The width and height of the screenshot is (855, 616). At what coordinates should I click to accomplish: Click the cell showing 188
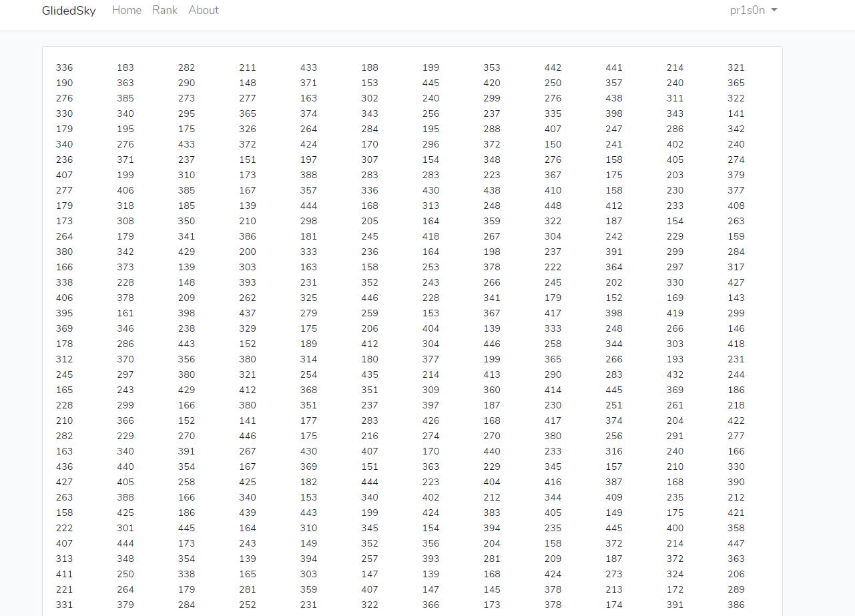(370, 67)
